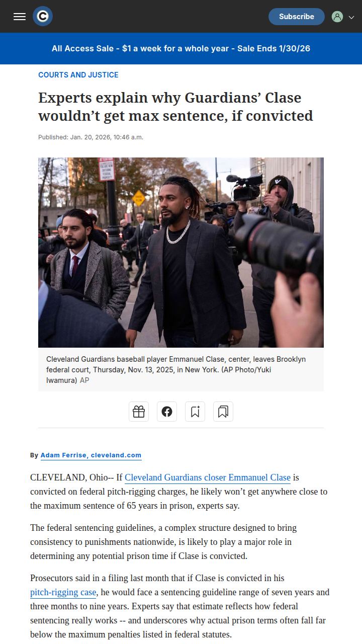
Task: Open the All Access Sale banner
Action: (x=181, y=49)
